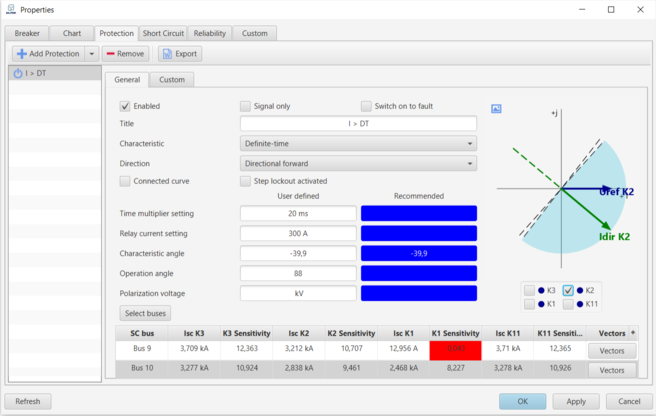Open the Add Protection dropdown arrow
Screen dimensions: 656x416
tap(92, 54)
